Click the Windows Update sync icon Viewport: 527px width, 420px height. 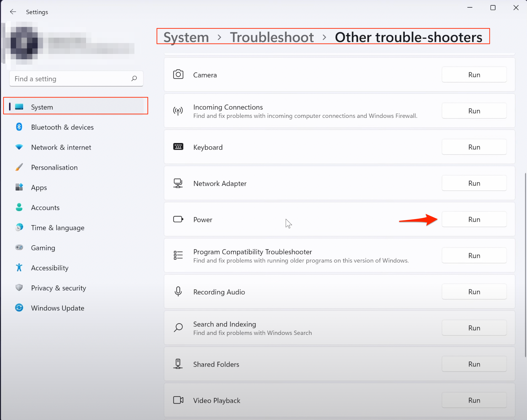click(x=19, y=308)
